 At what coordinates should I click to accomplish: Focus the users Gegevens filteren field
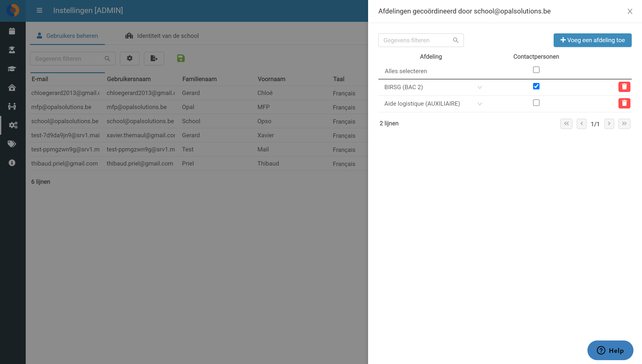[x=73, y=59]
